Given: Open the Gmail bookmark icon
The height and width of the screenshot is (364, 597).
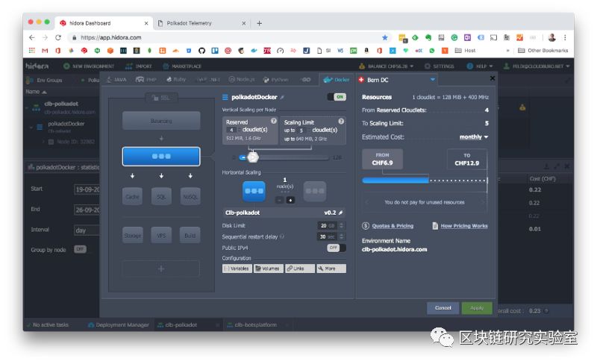Looking at the screenshot, I should pos(45,50).
